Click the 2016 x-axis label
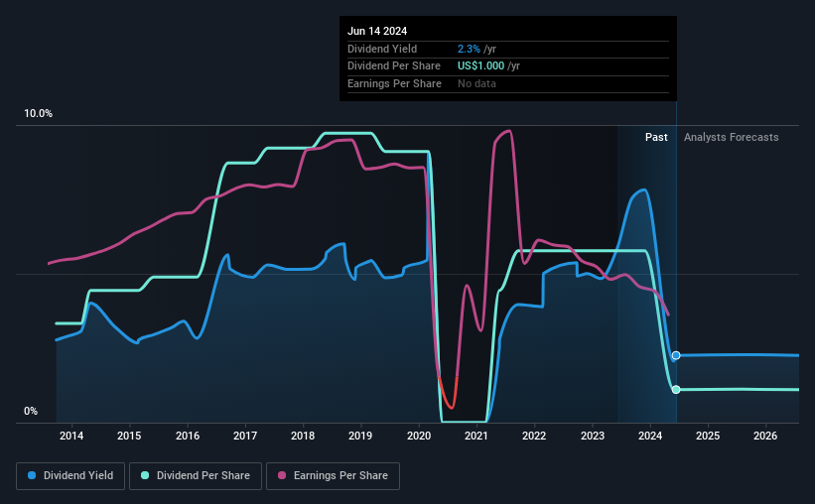 pos(187,436)
